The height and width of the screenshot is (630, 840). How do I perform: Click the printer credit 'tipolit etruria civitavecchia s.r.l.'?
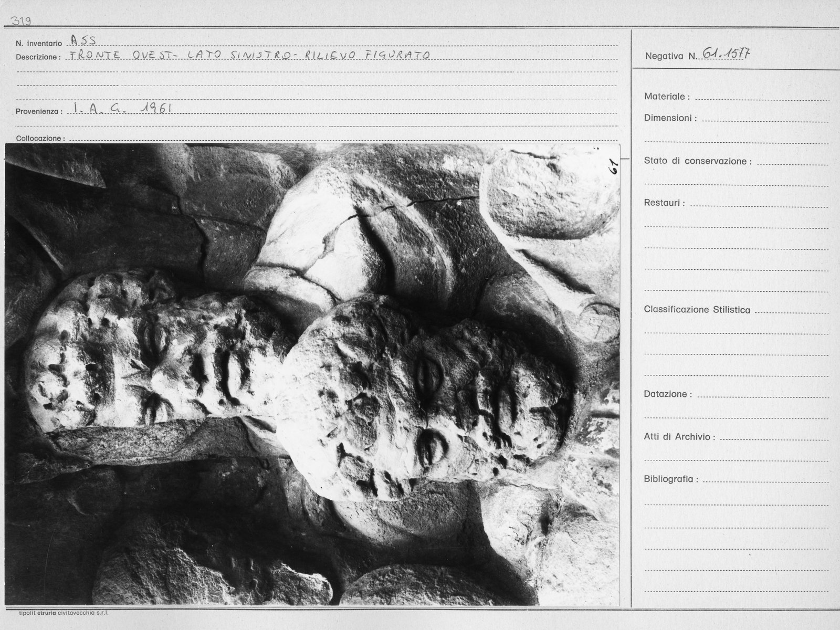64,613
